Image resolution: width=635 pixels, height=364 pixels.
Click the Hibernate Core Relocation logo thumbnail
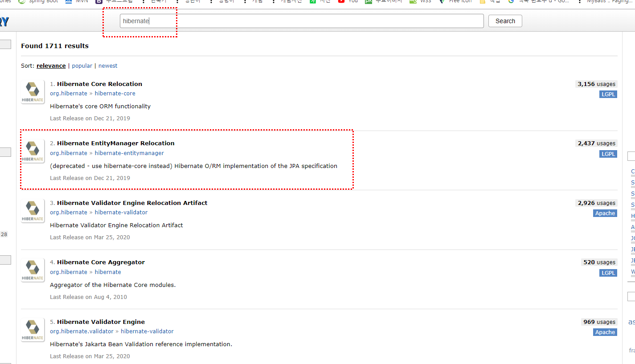pyautogui.click(x=33, y=92)
